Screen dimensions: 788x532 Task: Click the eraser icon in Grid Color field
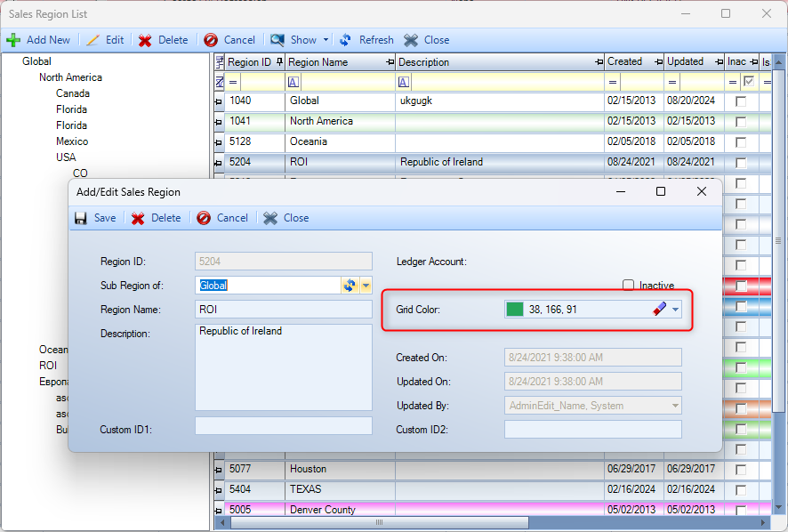point(659,310)
